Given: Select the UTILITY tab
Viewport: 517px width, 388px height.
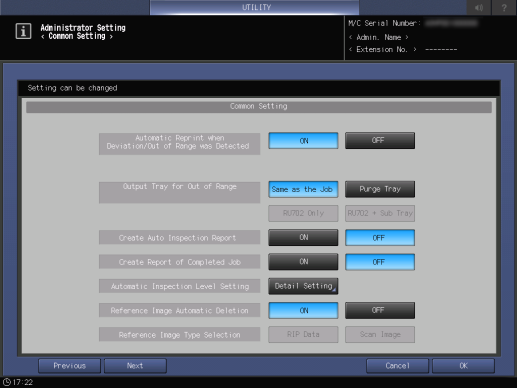Looking at the screenshot, I should pyautogui.click(x=255, y=7).
